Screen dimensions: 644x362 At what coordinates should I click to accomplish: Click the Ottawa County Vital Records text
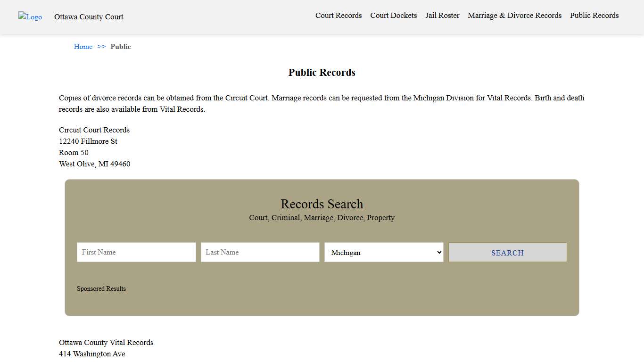click(106, 342)
